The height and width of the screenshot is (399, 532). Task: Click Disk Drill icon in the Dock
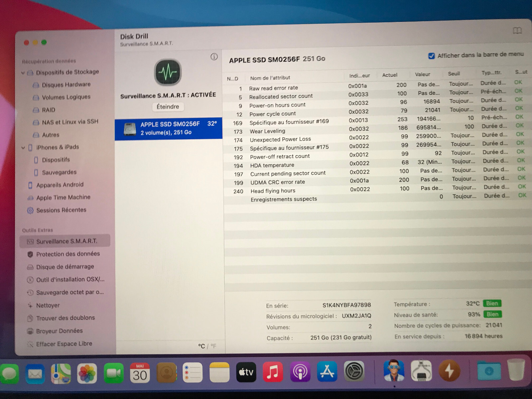394,370
